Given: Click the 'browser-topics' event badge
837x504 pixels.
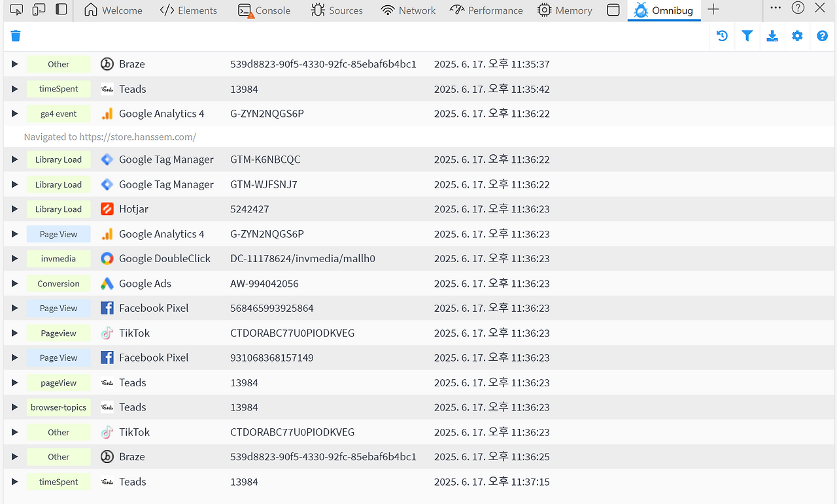Looking at the screenshot, I should point(59,407).
